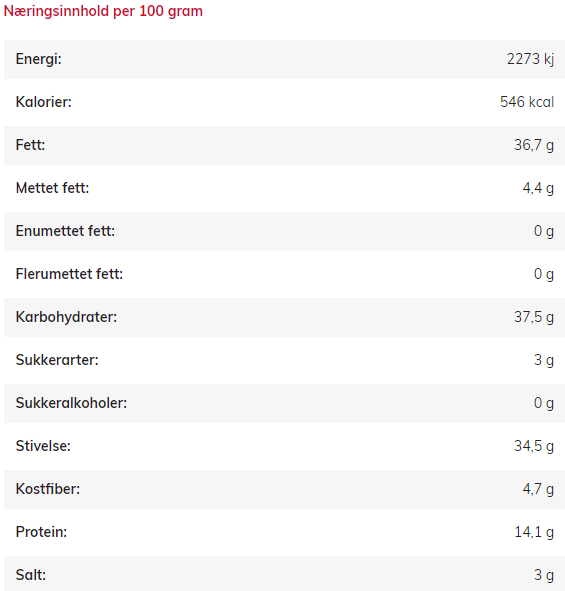Click the 36,7 g fat value
Screen dimensions: 565x591
point(534,145)
